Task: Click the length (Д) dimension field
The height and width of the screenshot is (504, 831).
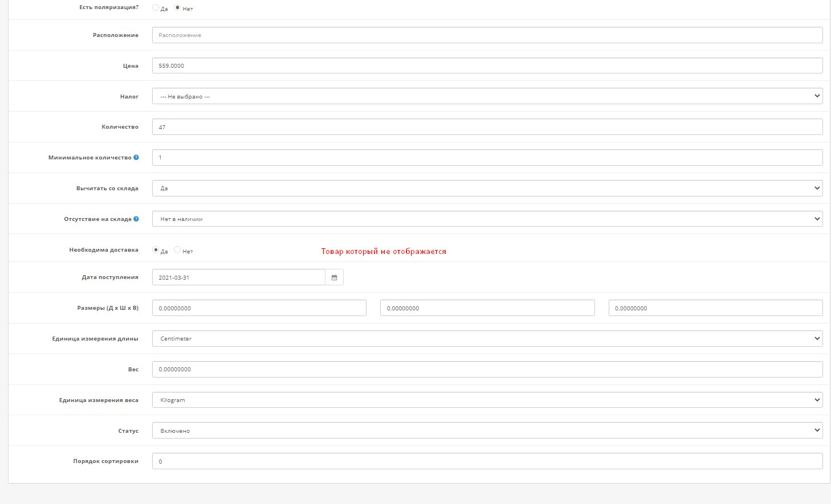Action: 259,308
